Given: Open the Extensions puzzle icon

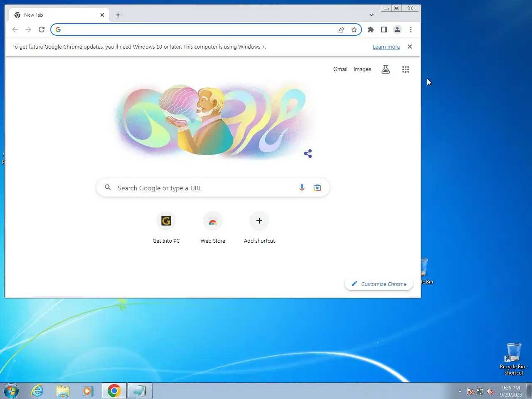Looking at the screenshot, I should coord(371,30).
